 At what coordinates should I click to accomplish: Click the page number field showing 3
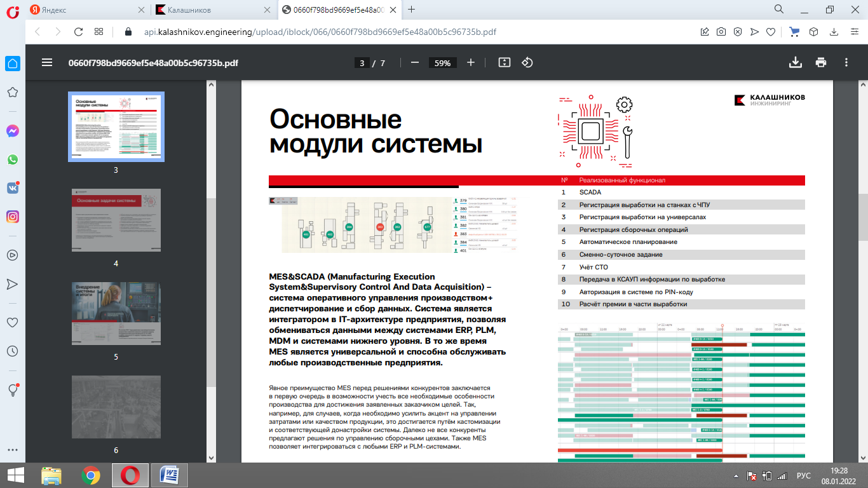(x=362, y=63)
